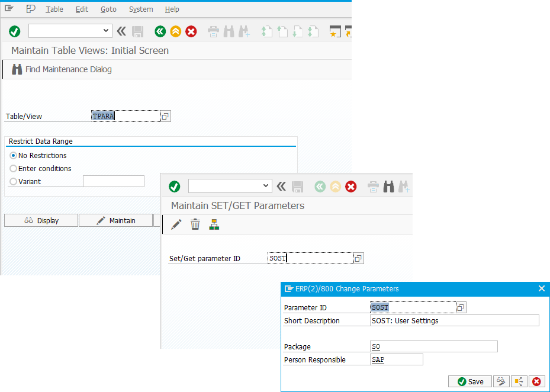Select the Edit pencil icon in Maintain SET/GET Parameters
550x392 pixels.
point(175,224)
